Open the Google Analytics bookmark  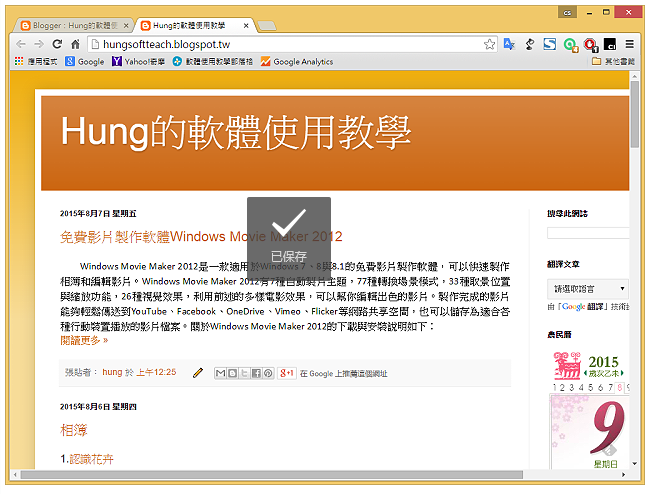pyautogui.click(x=297, y=61)
